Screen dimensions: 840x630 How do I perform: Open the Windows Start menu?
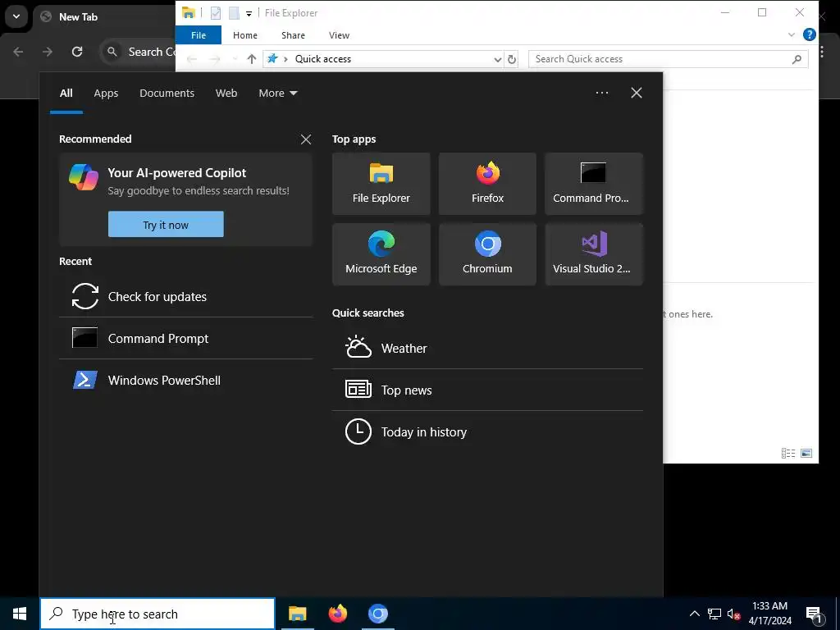coord(20,614)
